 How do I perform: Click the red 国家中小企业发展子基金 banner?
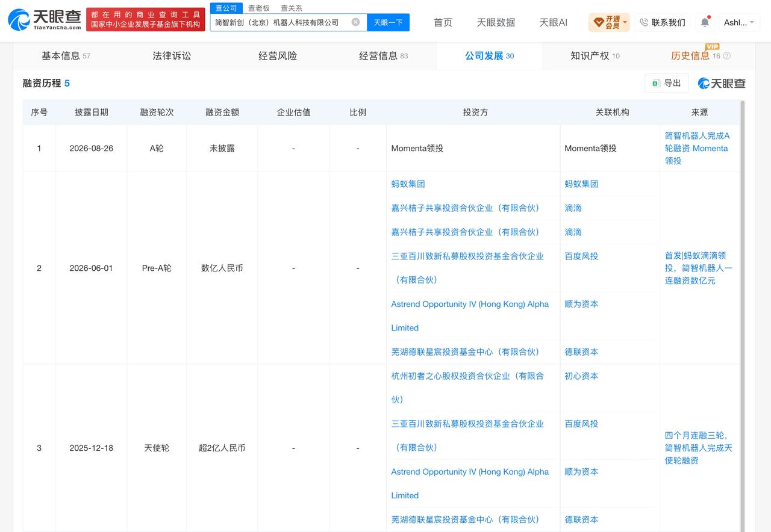point(146,19)
